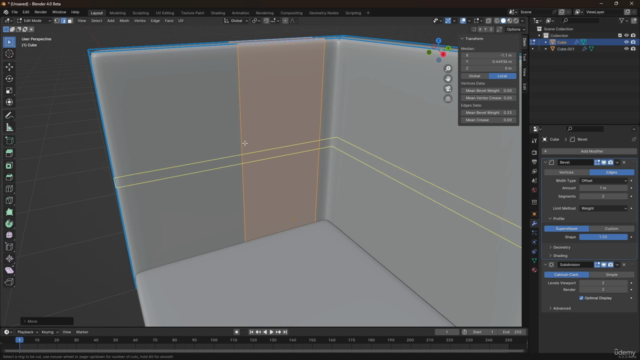Adjust the Shape slider in Profile
Image resolution: width=640 pixels, height=360 pixels.
(603, 237)
